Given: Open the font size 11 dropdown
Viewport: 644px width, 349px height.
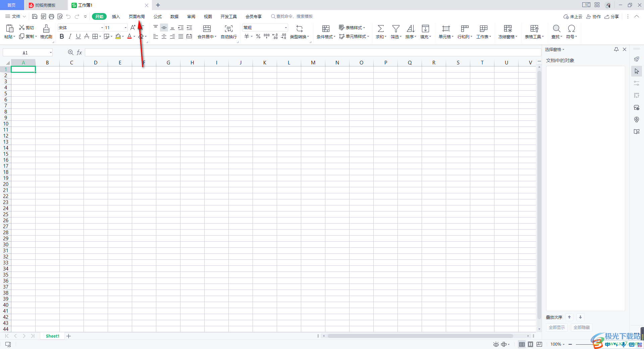Looking at the screenshot, I should pos(126,28).
